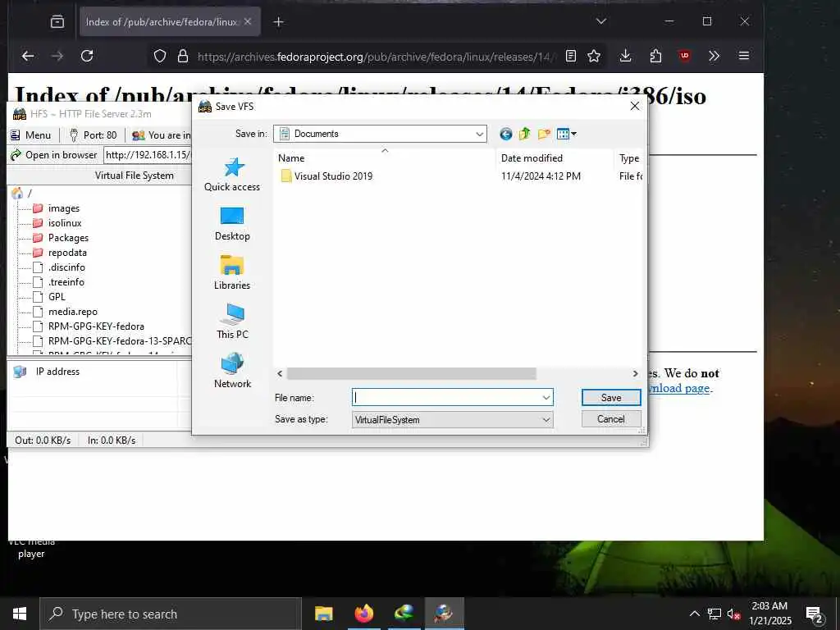
Task: Sort by Date modified column header
Action: click(555, 158)
